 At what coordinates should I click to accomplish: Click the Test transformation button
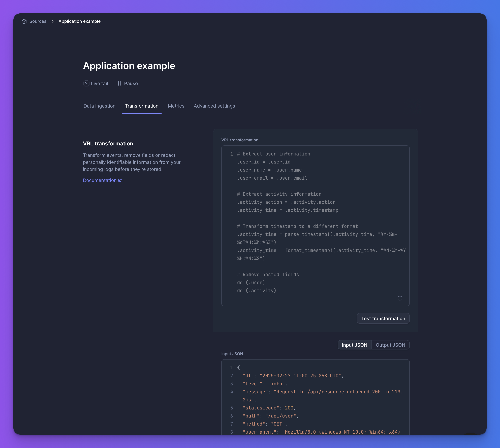pos(383,318)
